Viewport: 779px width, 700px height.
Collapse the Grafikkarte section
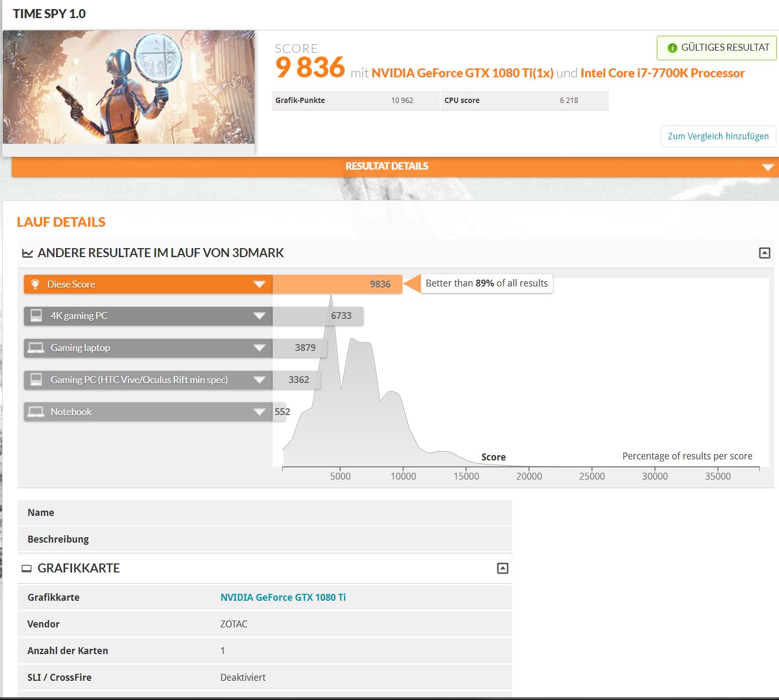point(503,568)
